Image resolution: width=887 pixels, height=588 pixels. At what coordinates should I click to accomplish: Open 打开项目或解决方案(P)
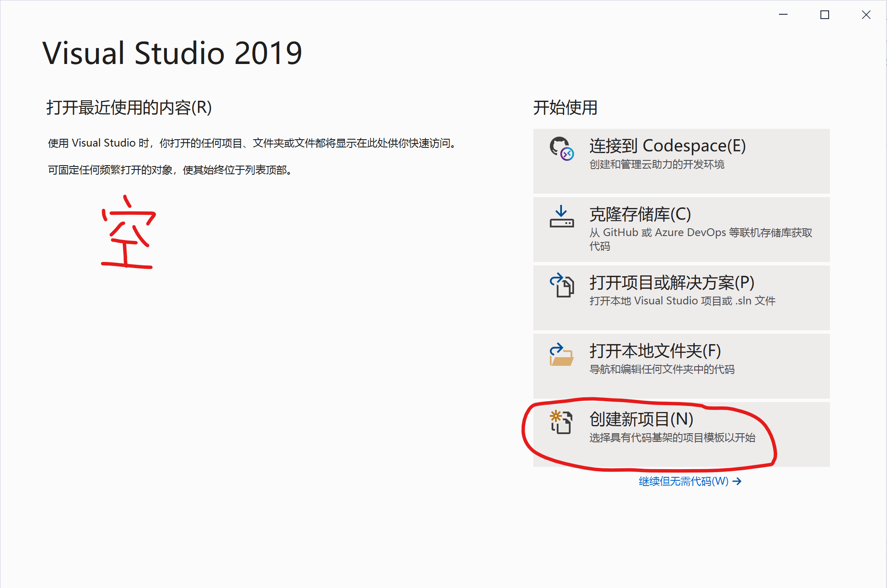(672, 282)
